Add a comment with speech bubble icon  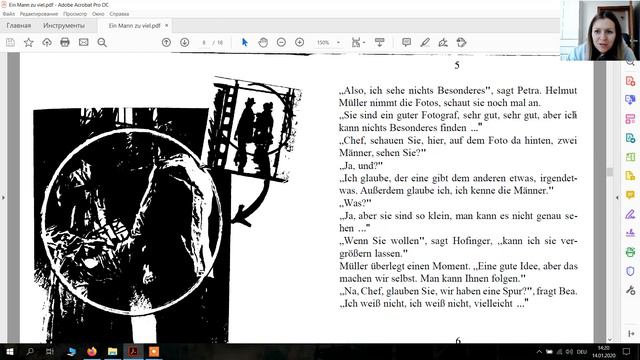(407, 42)
